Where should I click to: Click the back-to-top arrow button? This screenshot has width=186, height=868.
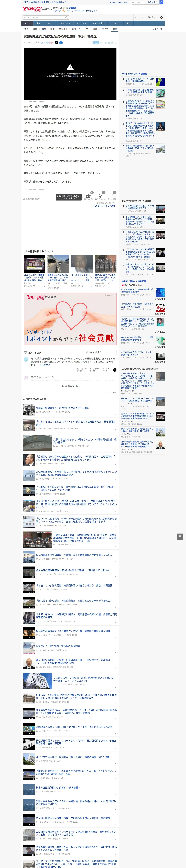180,537
